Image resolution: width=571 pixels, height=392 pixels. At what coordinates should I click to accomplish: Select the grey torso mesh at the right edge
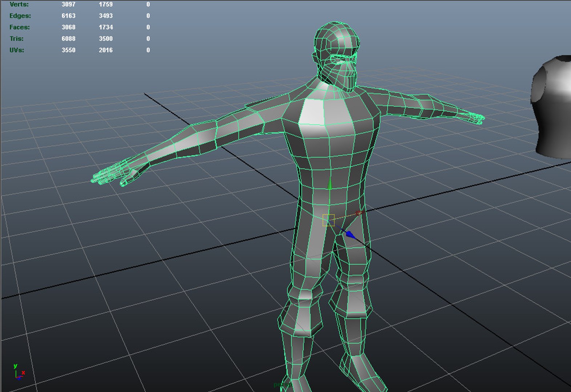pyautogui.click(x=551, y=107)
